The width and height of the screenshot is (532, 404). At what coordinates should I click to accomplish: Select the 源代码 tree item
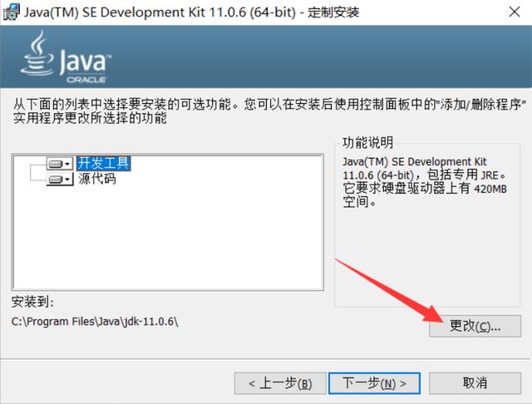click(97, 179)
